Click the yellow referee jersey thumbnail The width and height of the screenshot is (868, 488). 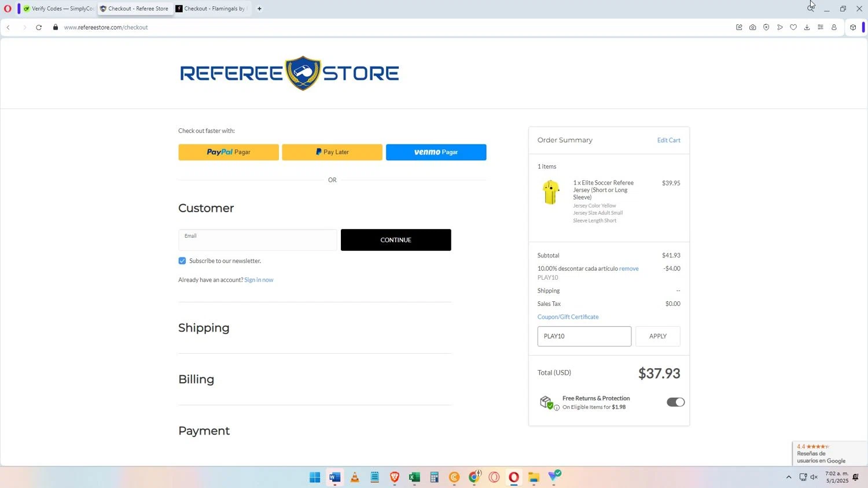point(551,193)
